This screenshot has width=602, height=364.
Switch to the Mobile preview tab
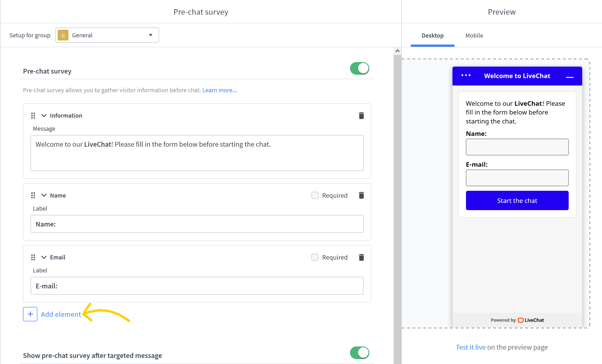click(x=474, y=35)
